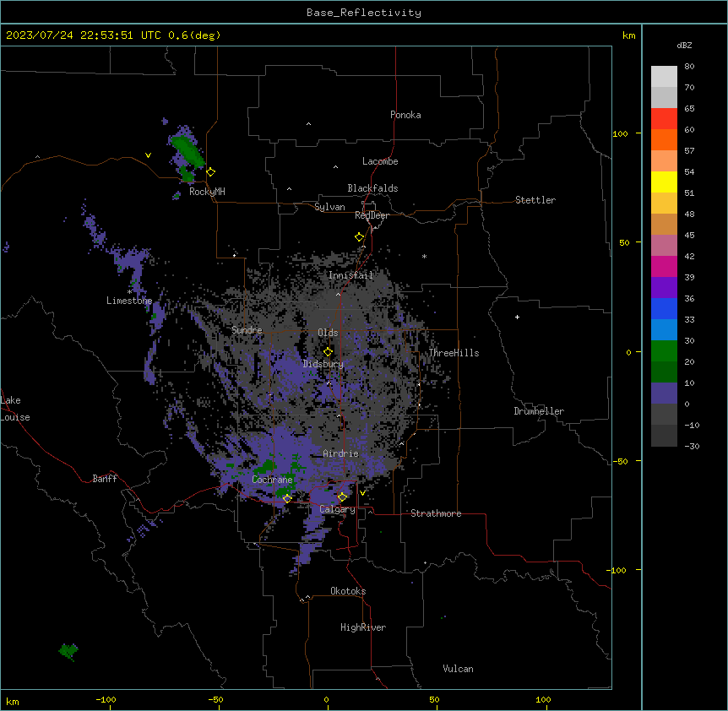Click the RedDeer city label
The image size is (728, 711).
click(x=372, y=215)
